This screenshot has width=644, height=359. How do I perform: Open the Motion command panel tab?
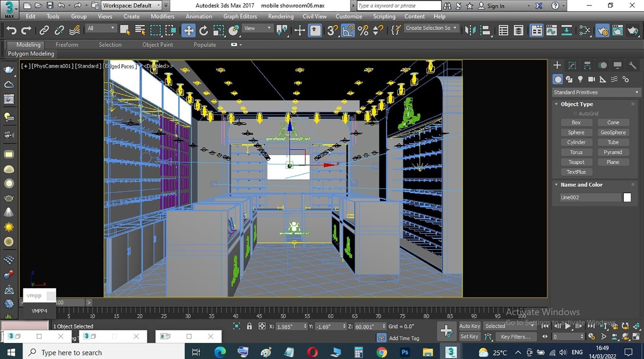pyautogui.click(x=602, y=65)
